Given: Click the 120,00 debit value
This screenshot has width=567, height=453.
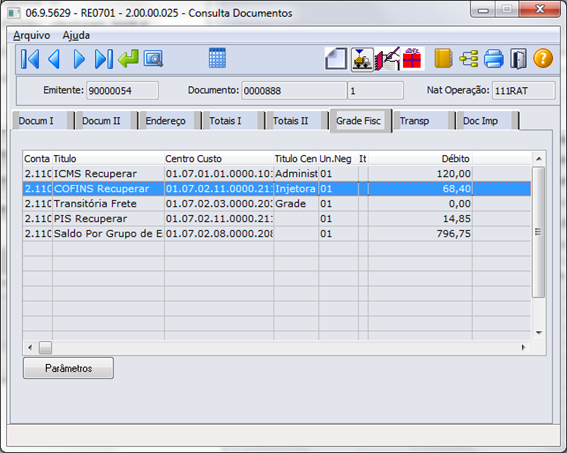Looking at the screenshot, I should click(453, 174).
